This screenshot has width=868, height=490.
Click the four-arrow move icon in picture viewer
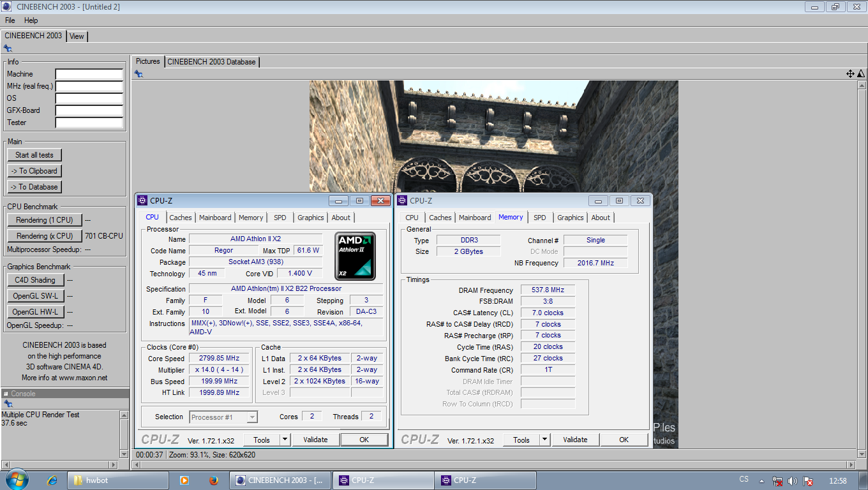tap(850, 74)
